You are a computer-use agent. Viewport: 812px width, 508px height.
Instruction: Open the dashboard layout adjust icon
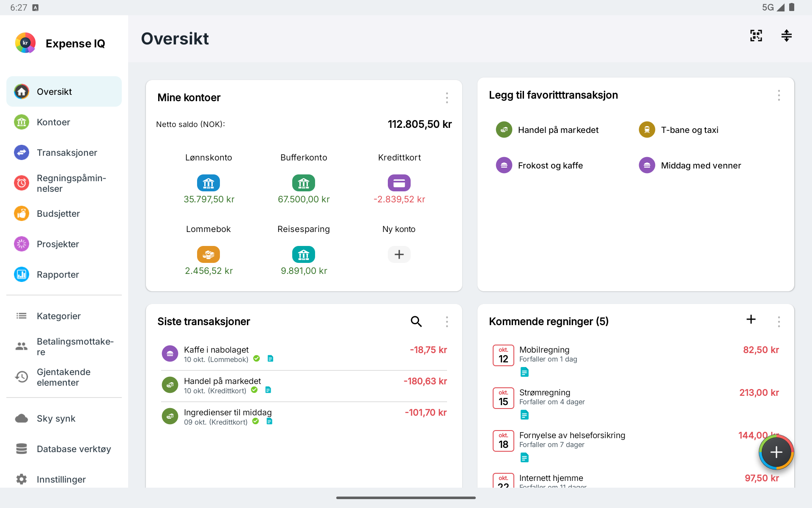click(786, 36)
